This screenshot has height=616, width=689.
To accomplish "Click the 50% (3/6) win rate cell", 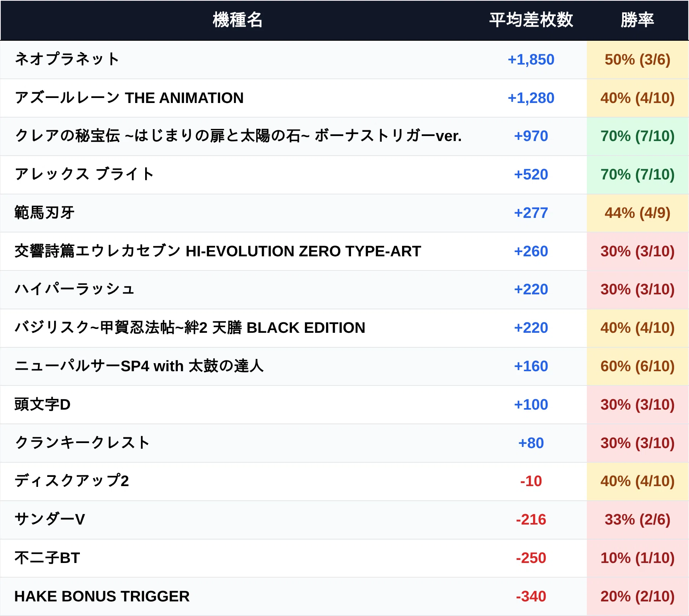I will pyautogui.click(x=638, y=60).
